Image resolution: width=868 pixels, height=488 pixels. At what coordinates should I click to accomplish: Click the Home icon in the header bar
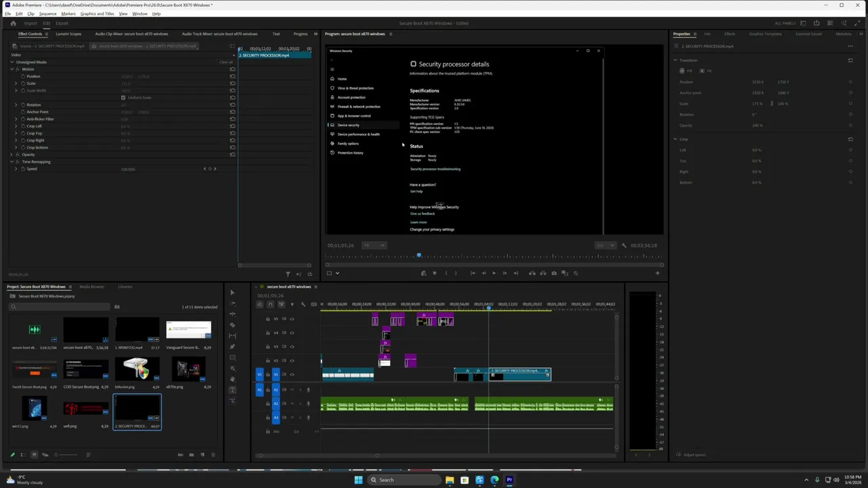click(13, 23)
